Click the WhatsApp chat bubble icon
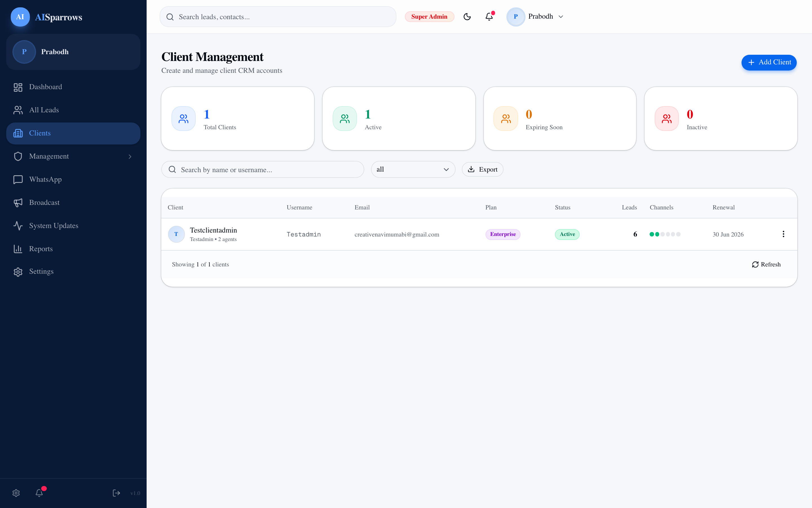 (18, 179)
